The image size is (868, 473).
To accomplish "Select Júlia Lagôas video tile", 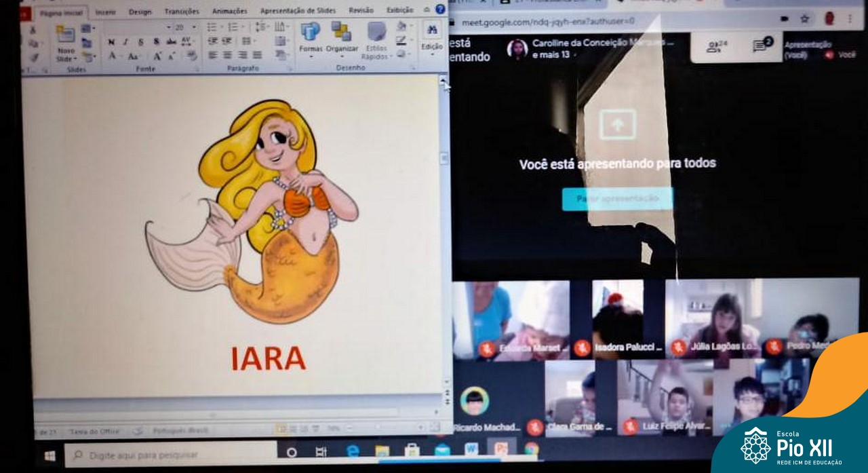I will (713, 319).
